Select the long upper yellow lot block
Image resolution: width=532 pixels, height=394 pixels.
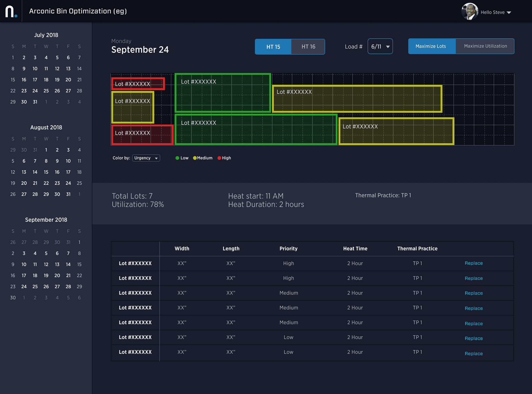357,99
